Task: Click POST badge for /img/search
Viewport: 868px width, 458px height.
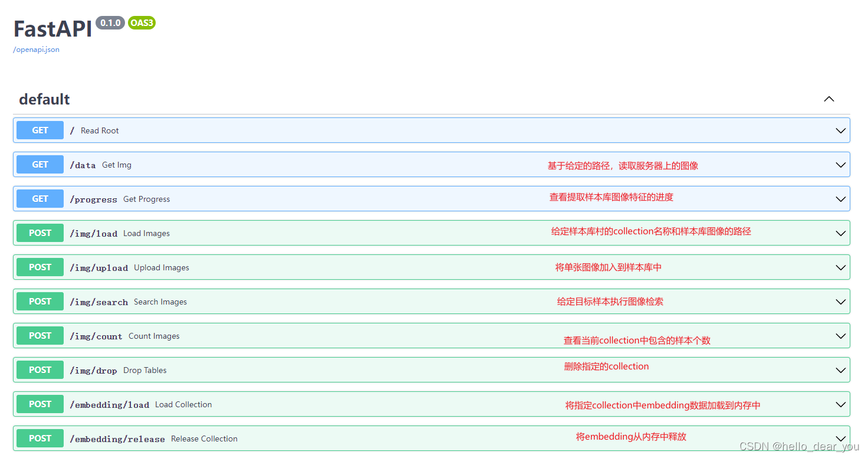Action: pyautogui.click(x=40, y=302)
